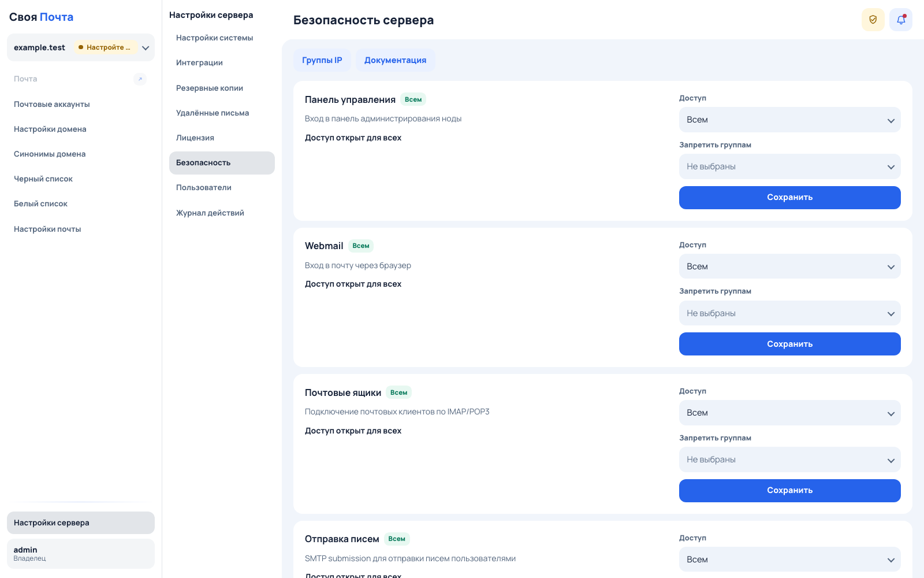Open Почтовые аккаунты
924x578 pixels.
coord(81,105)
